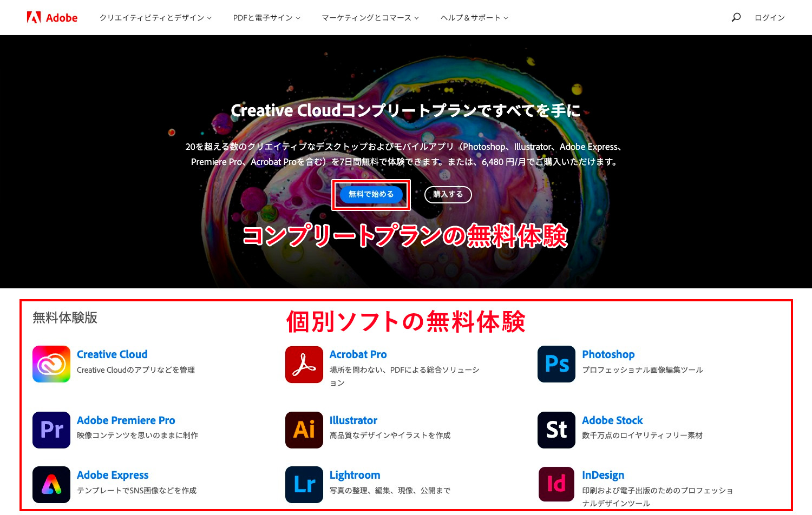Open the Photoshop text link
Image resolution: width=812 pixels, height=515 pixels.
point(608,354)
